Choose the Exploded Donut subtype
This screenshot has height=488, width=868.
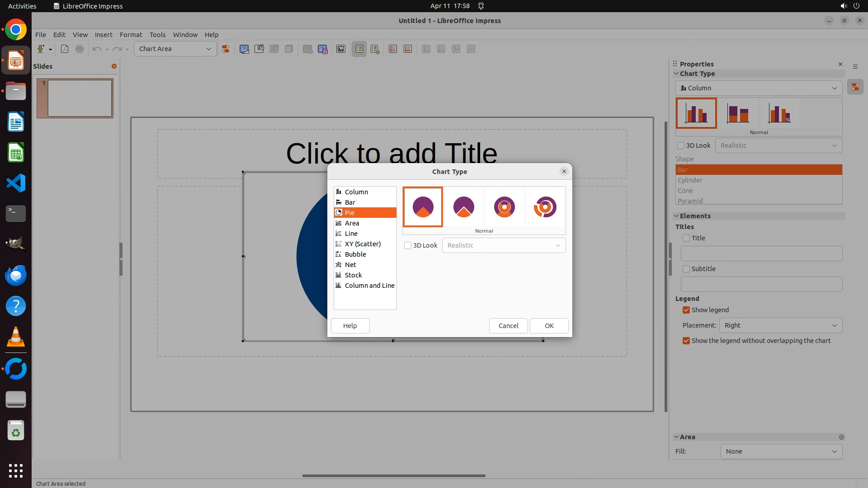(545, 207)
